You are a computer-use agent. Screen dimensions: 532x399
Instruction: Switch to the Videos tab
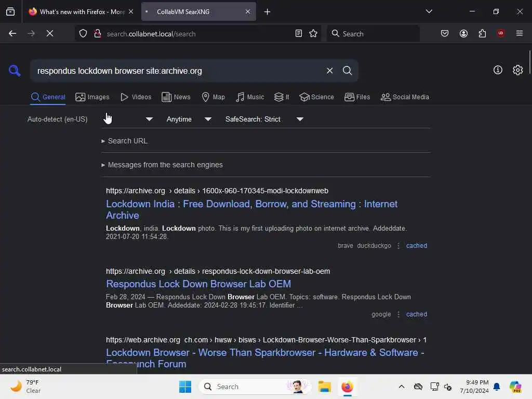click(136, 97)
